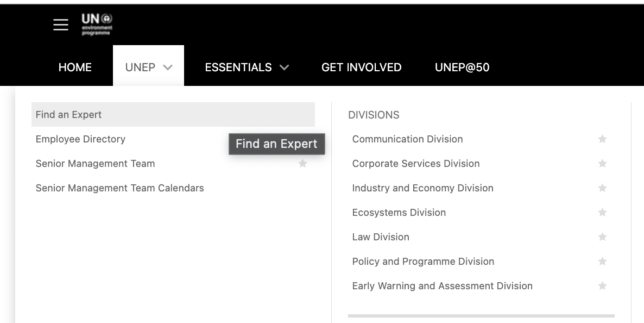
Task: Go to Corporate Services Division
Action: [415, 163]
